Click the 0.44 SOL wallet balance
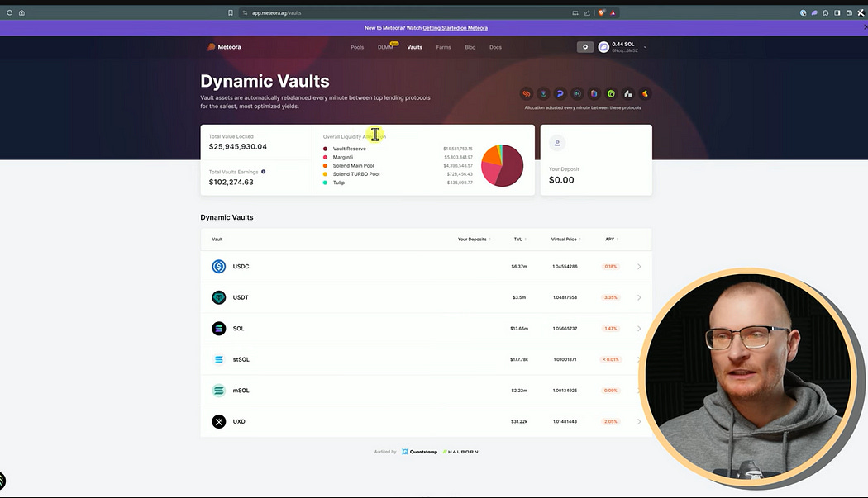The image size is (868, 498). [x=623, y=44]
